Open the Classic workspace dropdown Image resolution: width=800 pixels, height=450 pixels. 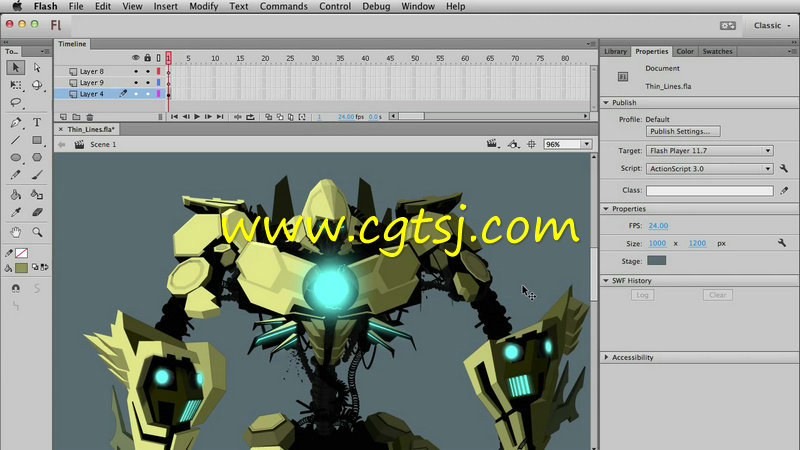coord(772,26)
